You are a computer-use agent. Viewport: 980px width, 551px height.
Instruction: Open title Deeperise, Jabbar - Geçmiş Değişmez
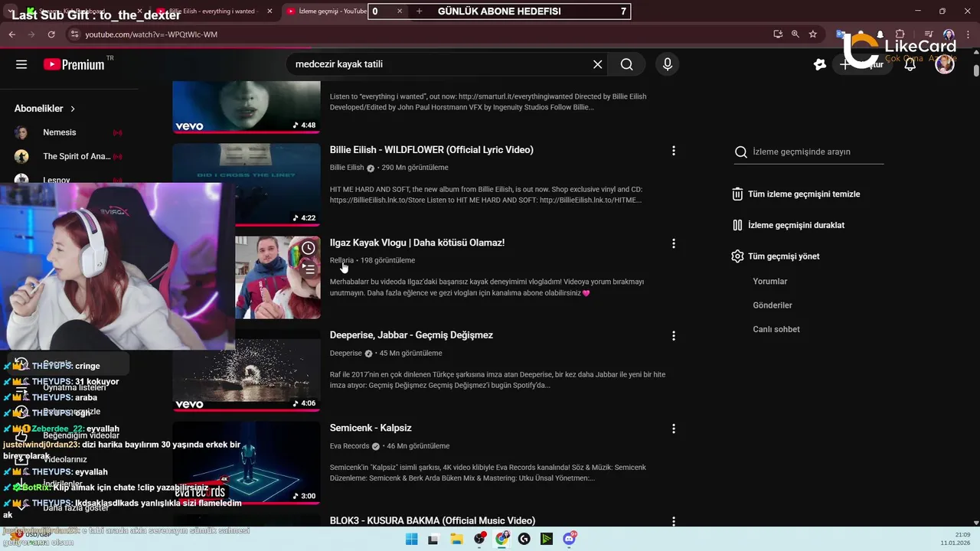pos(411,335)
